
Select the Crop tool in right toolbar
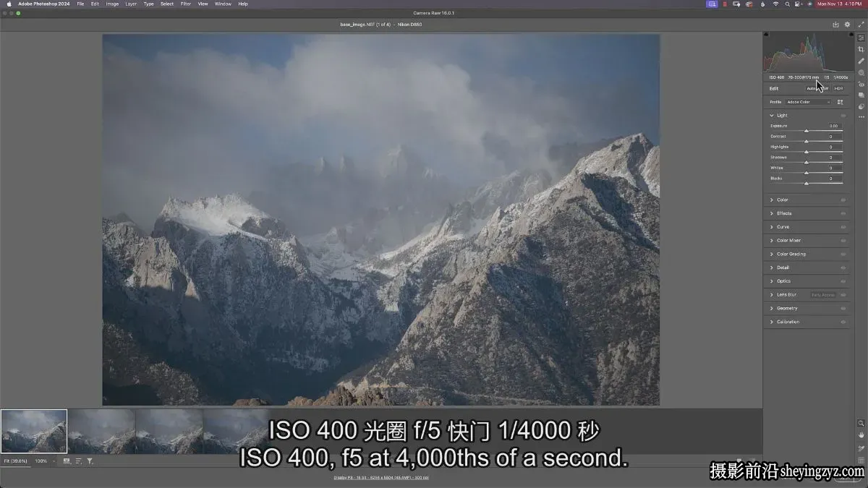[x=861, y=49]
